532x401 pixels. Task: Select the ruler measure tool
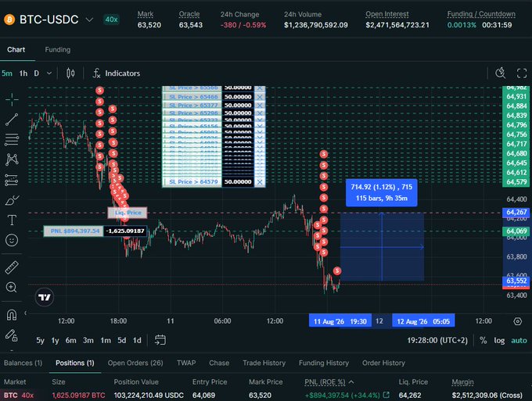pos(12,267)
